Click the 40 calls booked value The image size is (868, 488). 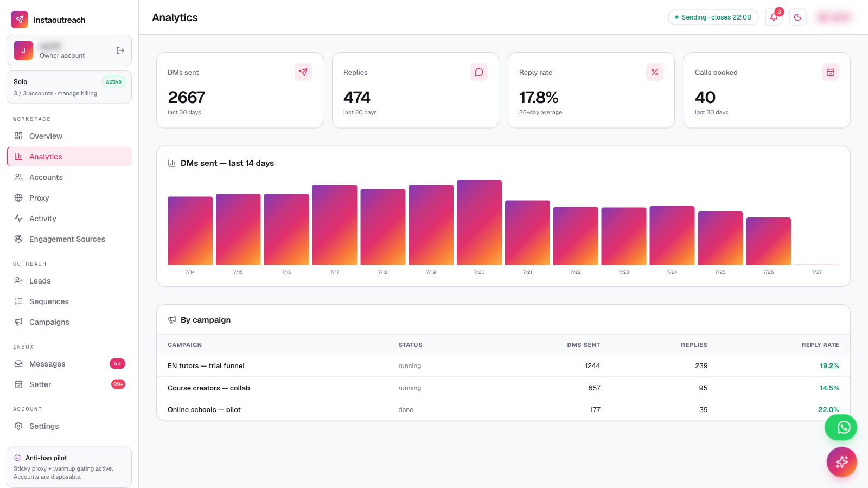[x=705, y=98]
